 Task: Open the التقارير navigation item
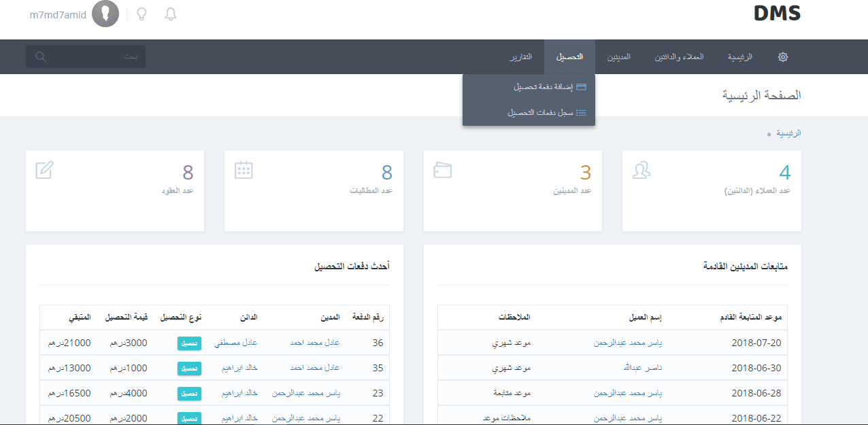tap(521, 57)
